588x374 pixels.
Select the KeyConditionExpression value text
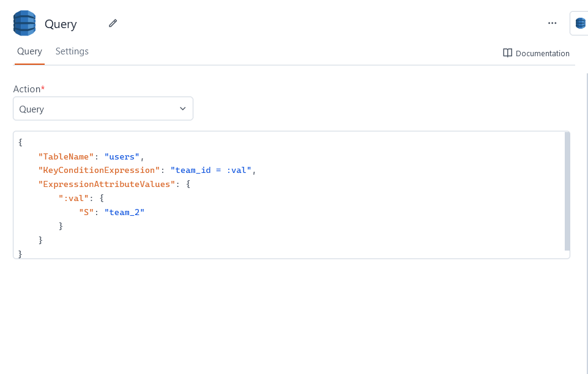(x=211, y=170)
